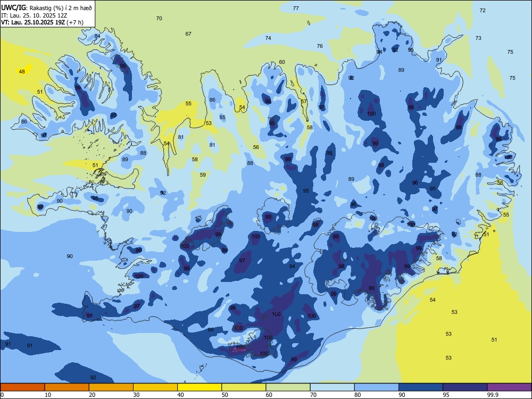Choose the medium blue 90–95 legend swatch
This screenshot has height=399, width=532.
(421, 387)
